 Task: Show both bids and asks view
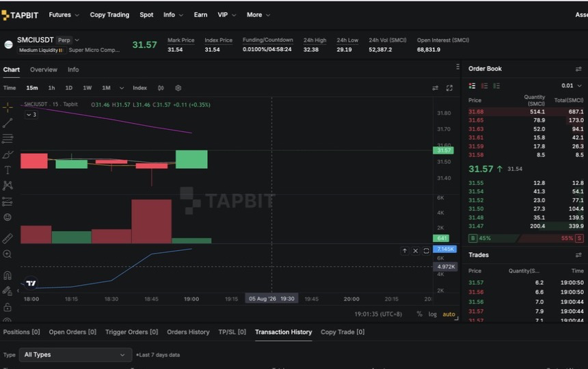point(472,86)
